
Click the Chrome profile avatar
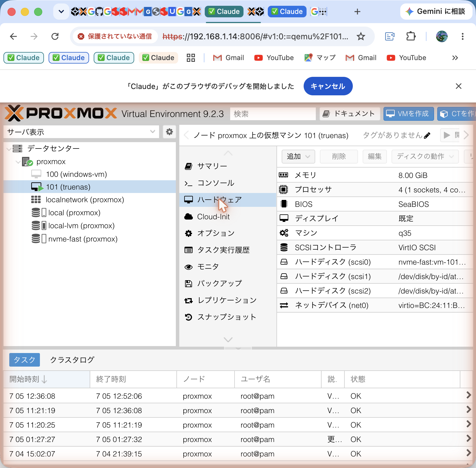point(442,36)
